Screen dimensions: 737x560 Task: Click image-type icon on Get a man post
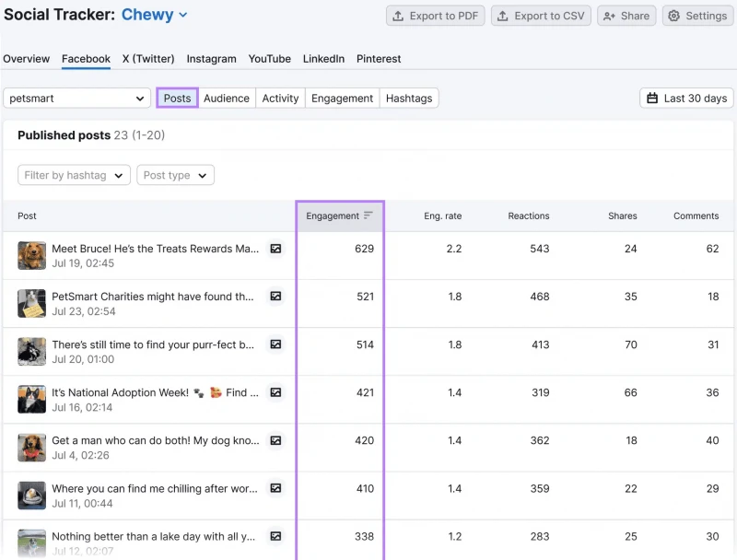pyautogui.click(x=275, y=440)
